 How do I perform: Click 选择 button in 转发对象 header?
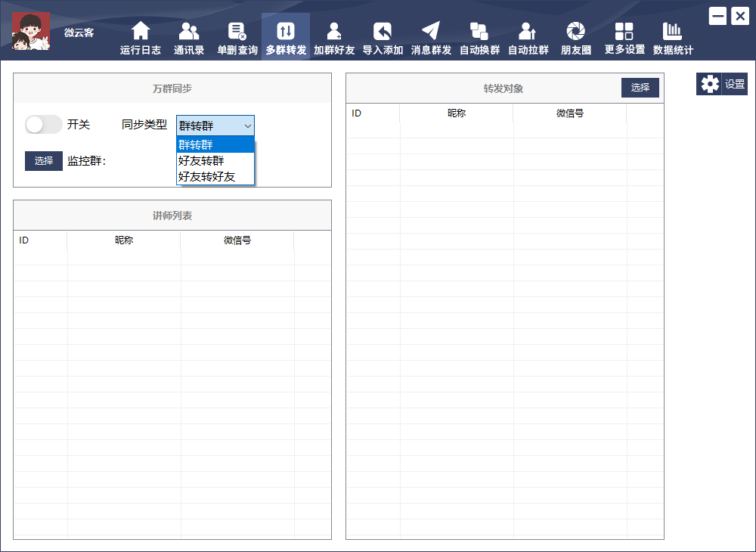(x=640, y=88)
